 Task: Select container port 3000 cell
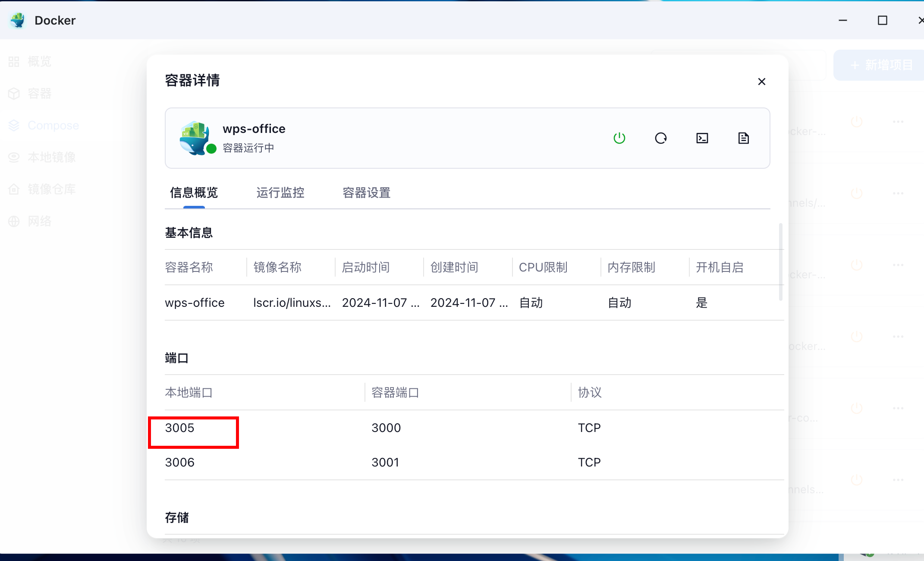[386, 428]
